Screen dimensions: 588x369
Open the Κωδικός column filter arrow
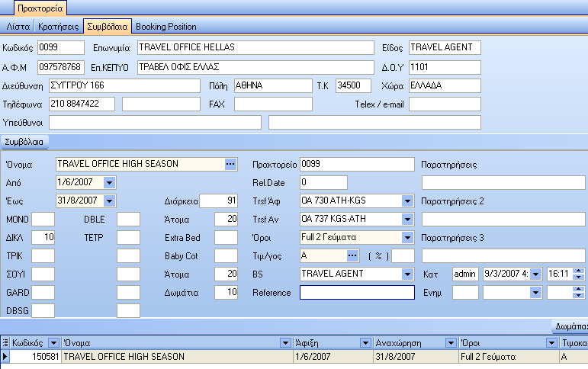(54, 343)
